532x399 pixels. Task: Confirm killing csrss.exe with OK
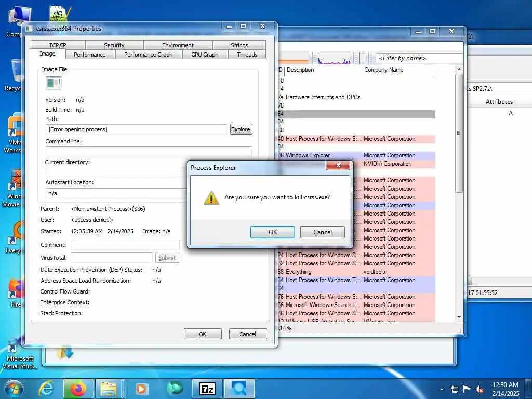pyautogui.click(x=272, y=232)
